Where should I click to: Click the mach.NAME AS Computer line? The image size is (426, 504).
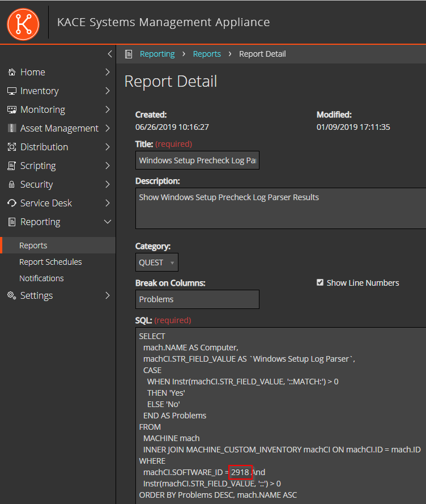(191, 348)
